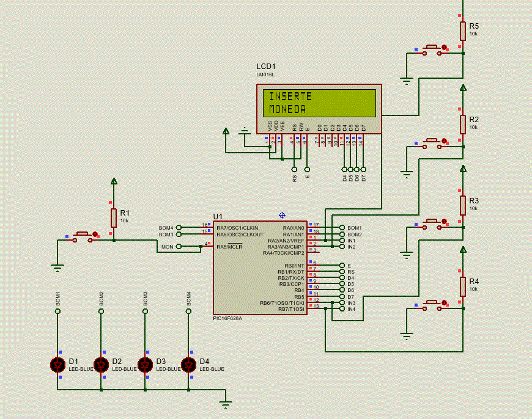Click the LED-BLUE label under D3
Image resolution: width=532 pixels, height=419 pixels.
(x=168, y=369)
